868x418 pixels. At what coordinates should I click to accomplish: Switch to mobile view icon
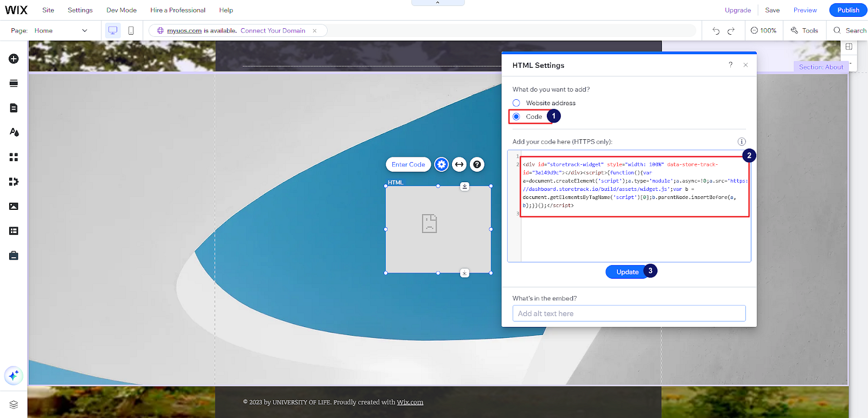(131, 30)
